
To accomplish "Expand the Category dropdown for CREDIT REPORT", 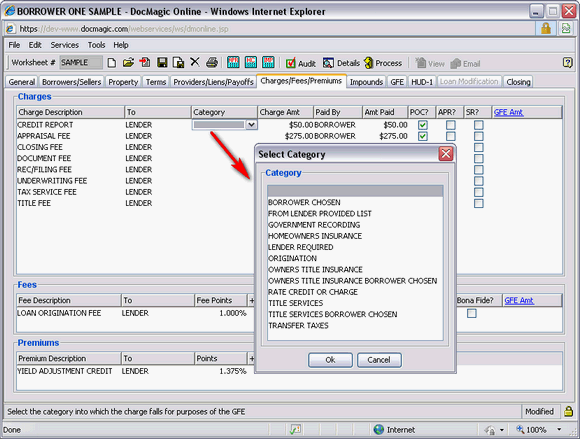I will (x=252, y=125).
